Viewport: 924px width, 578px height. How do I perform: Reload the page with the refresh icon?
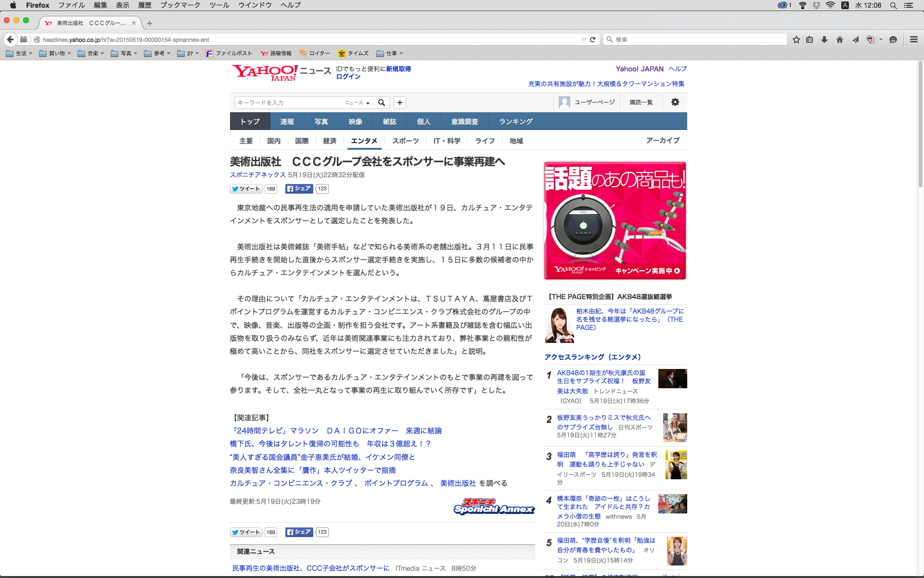(593, 39)
